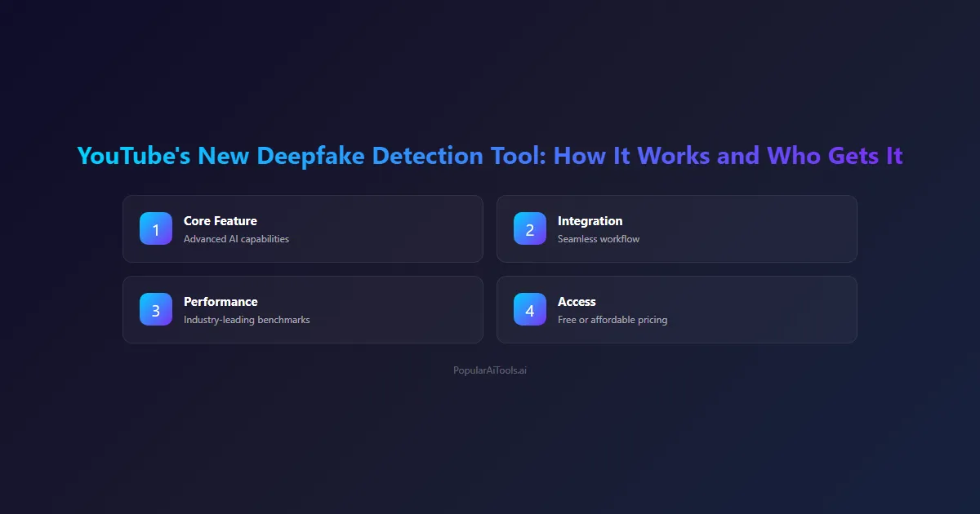The height and width of the screenshot is (514, 980).
Task: Click the "Seamless workflow" subtitle
Action: point(597,238)
